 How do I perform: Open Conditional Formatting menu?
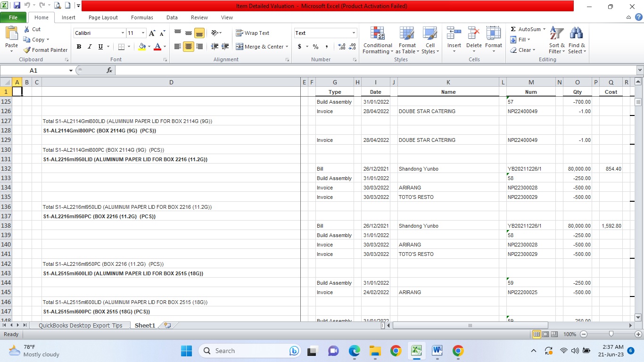pyautogui.click(x=378, y=40)
